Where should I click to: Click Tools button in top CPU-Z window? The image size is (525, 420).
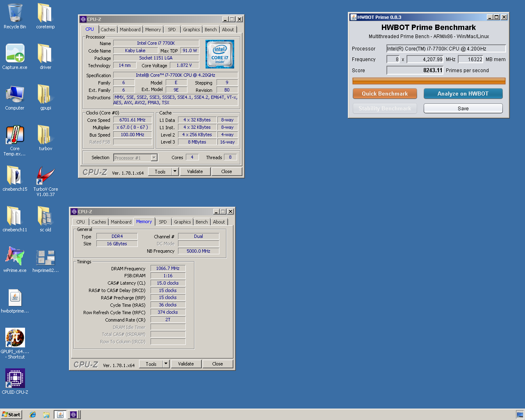coord(160,171)
